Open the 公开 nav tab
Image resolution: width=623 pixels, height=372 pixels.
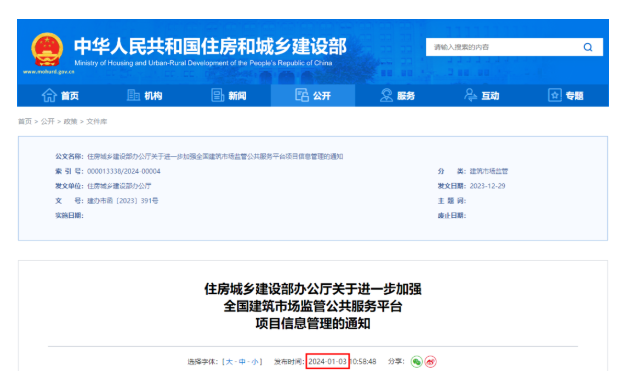313,95
